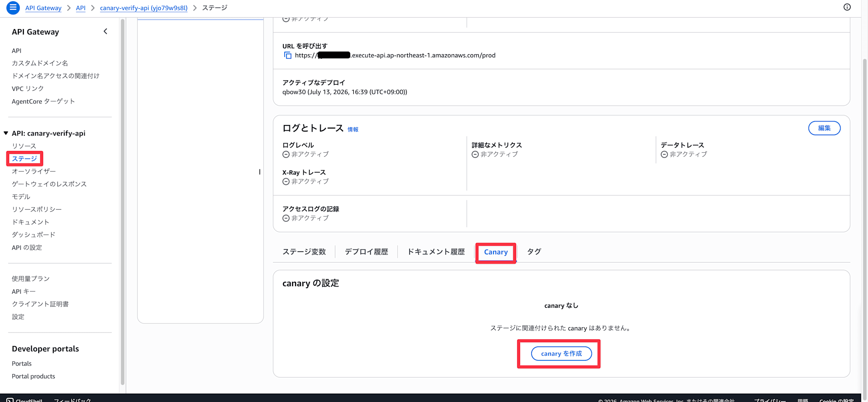Viewport: 868px width, 402px height.
Task: Open クライアント証明書 in the sidebar
Action: [x=40, y=304]
